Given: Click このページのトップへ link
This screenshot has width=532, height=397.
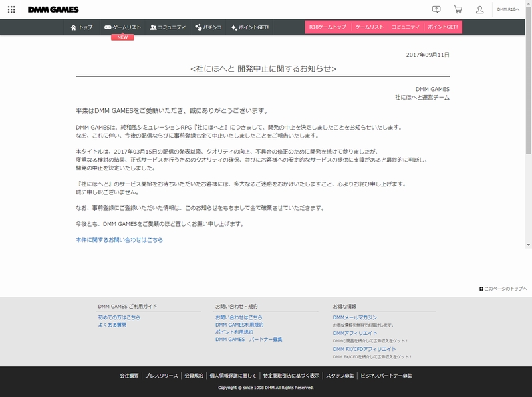Looking at the screenshot, I should click(503, 289).
